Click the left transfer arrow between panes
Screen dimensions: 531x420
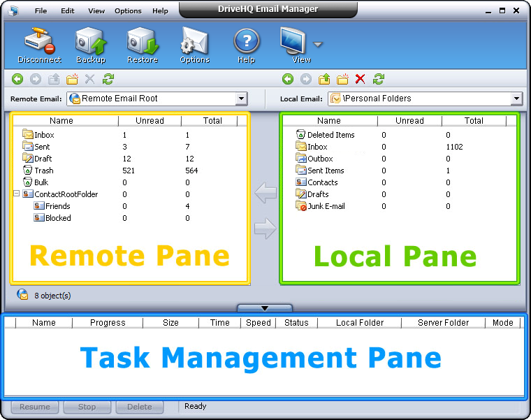coord(265,193)
